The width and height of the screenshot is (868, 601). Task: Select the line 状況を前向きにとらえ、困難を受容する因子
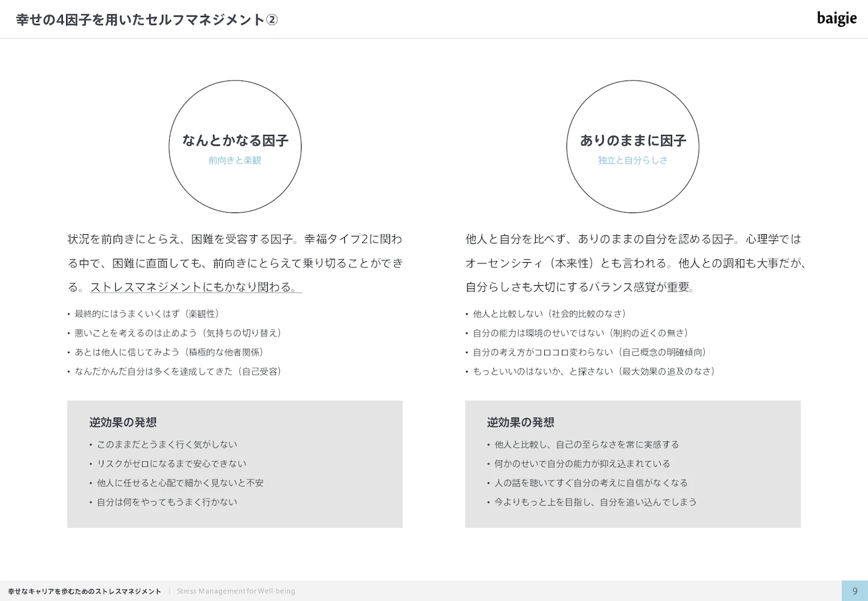click(180, 239)
